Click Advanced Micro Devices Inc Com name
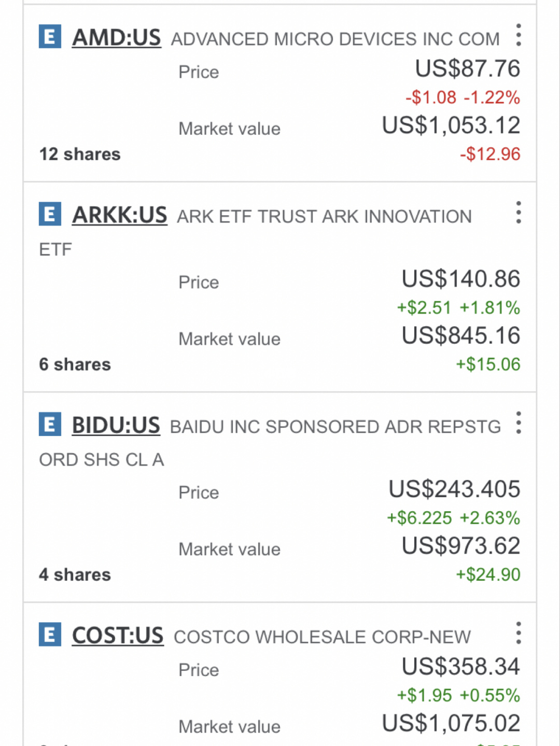 coord(335,39)
